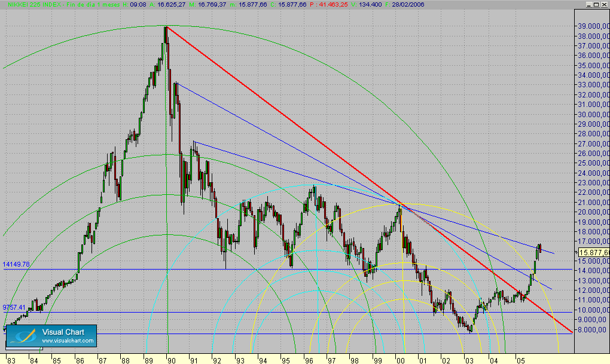Click the red P: 41.463,25 value
Viewport: 610px width, 364px height.
pos(329,5)
